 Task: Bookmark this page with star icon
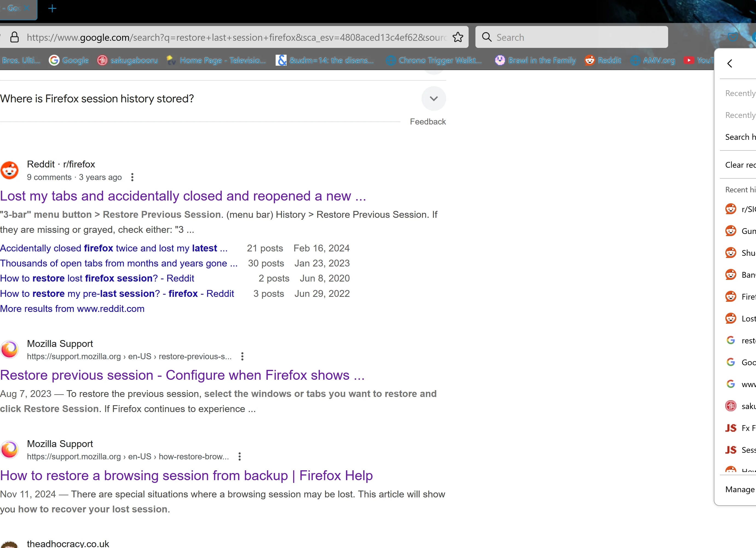tap(458, 37)
